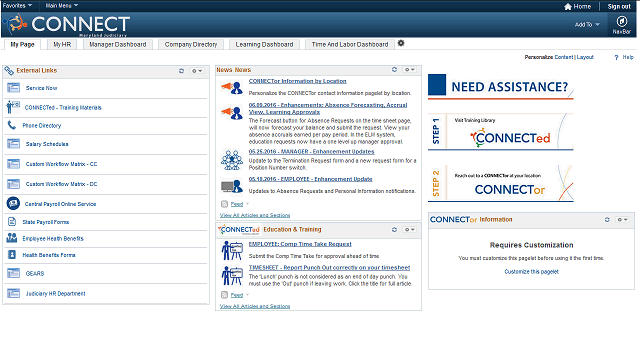The width and height of the screenshot is (640, 360).
Task: Expand the Education & Training Feed dropdown arrow
Action: coord(247,294)
